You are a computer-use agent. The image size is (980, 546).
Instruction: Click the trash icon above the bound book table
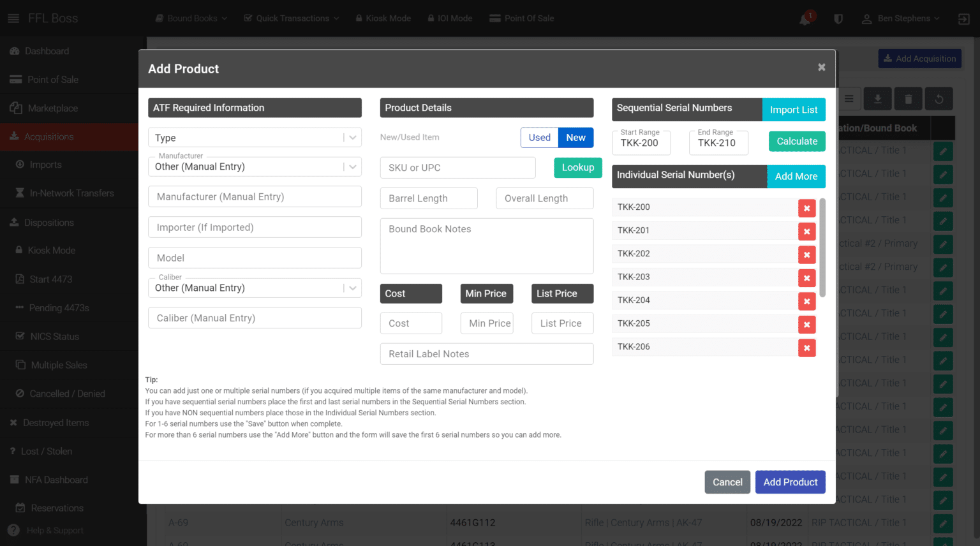coord(908,98)
